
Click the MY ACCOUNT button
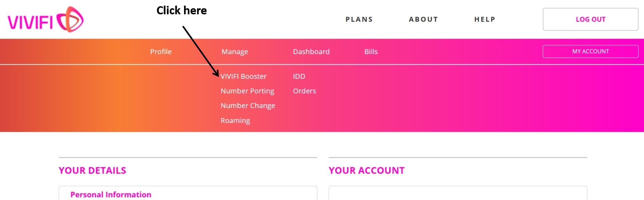pos(590,51)
